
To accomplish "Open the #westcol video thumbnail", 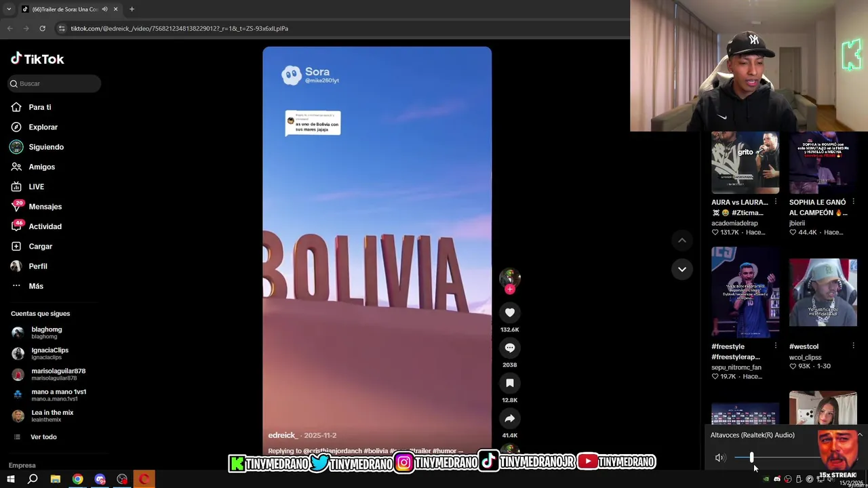I will point(823,292).
